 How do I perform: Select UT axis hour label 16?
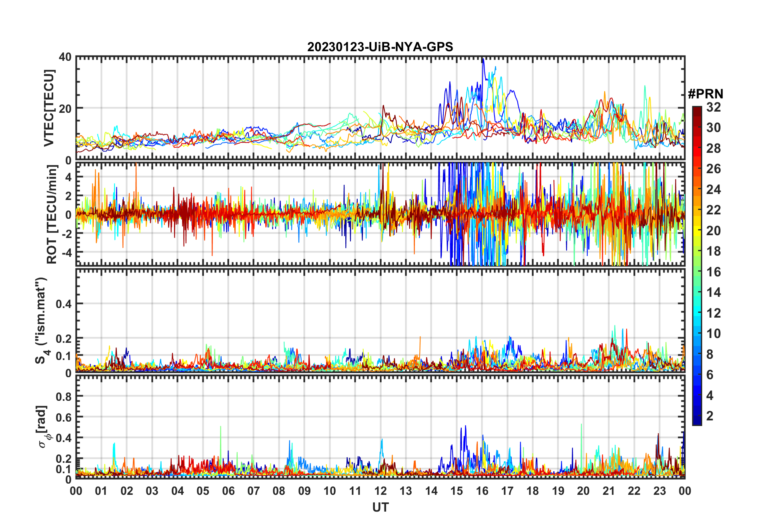(x=482, y=491)
